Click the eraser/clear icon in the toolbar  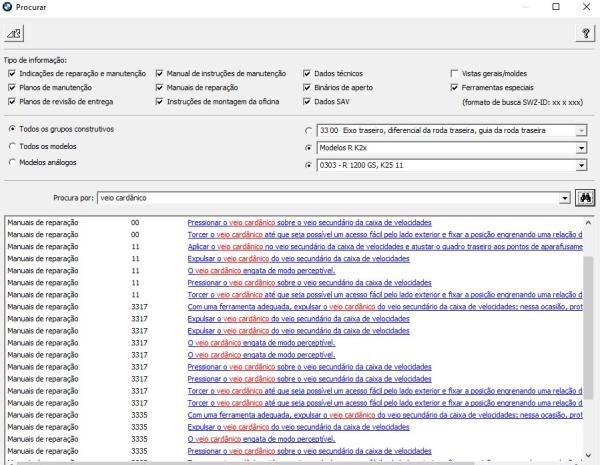[14, 34]
